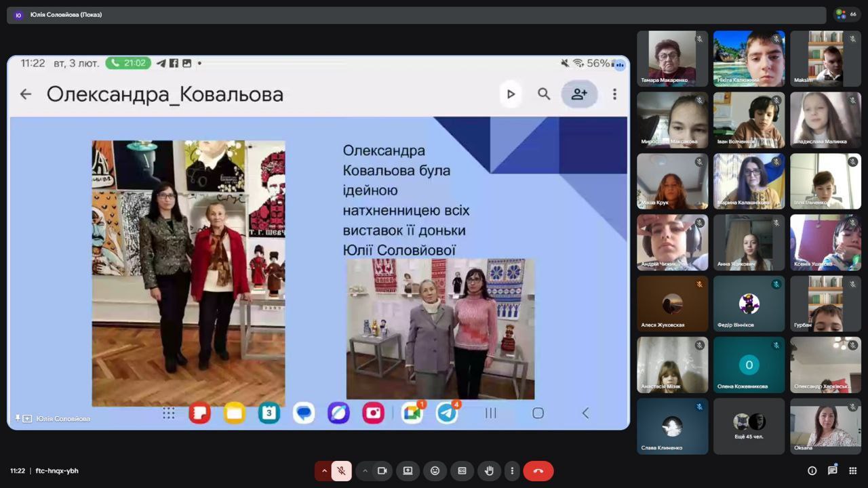Click the present screen icon
Image resolution: width=868 pixels, height=488 pixels.
click(x=408, y=471)
